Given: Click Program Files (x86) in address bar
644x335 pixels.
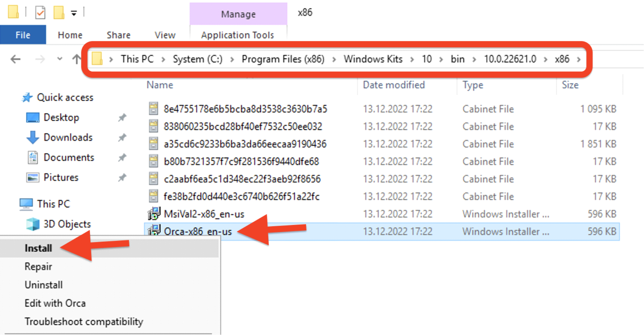Looking at the screenshot, I should tap(283, 59).
